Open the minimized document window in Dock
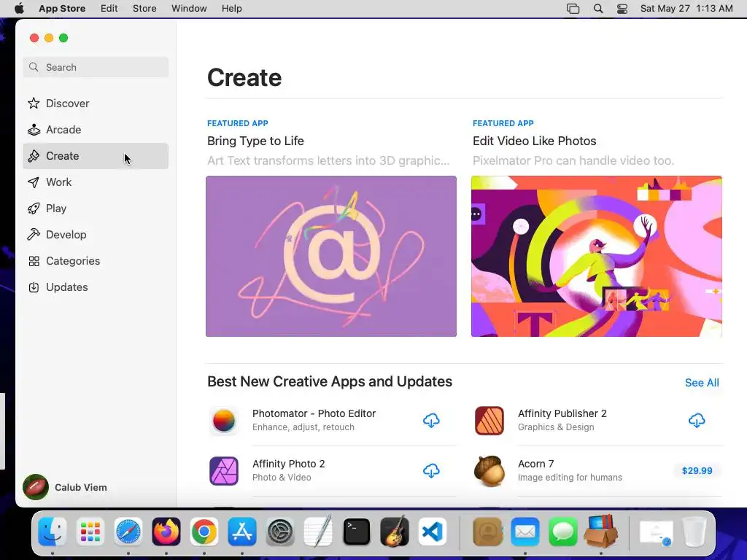Screen dimensions: 747x560 (656, 532)
